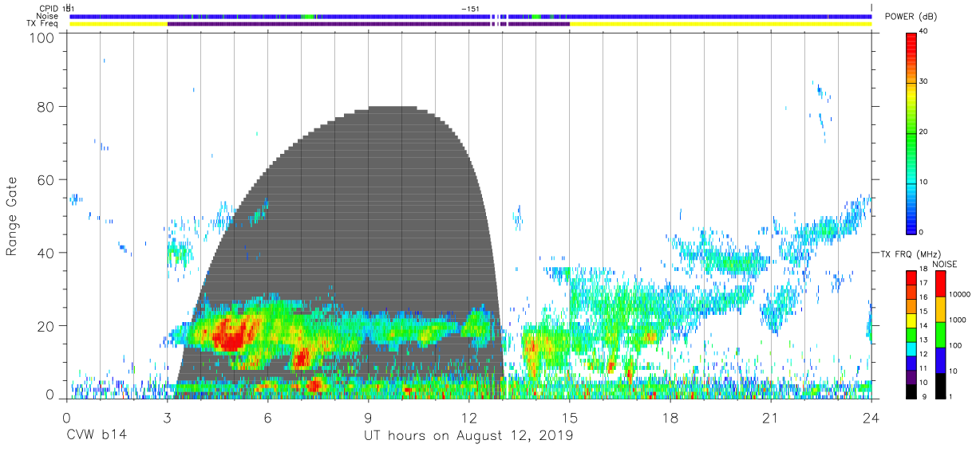Pick the yellow segment of the TX FRQ legend
980x452 pixels.
pyautogui.click(x=911, y=320)
